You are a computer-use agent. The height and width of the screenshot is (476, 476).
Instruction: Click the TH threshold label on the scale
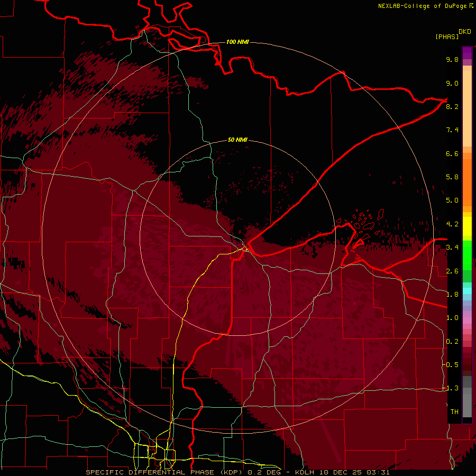pyautogui.click(x=454, y=412)
